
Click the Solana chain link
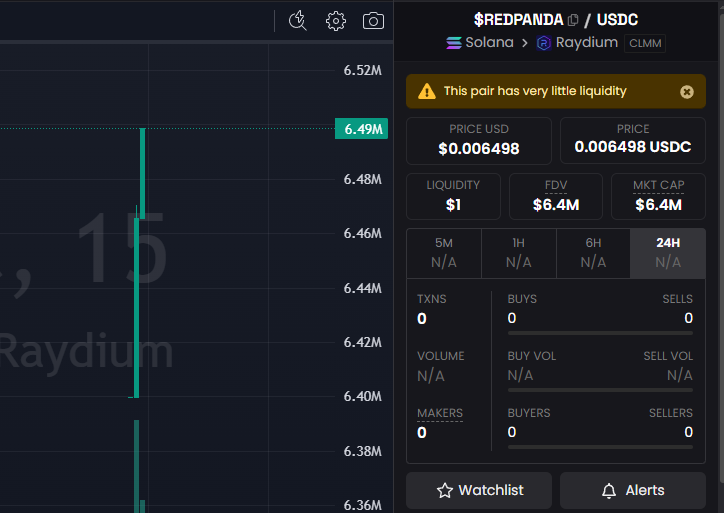[x=480, y=42]
